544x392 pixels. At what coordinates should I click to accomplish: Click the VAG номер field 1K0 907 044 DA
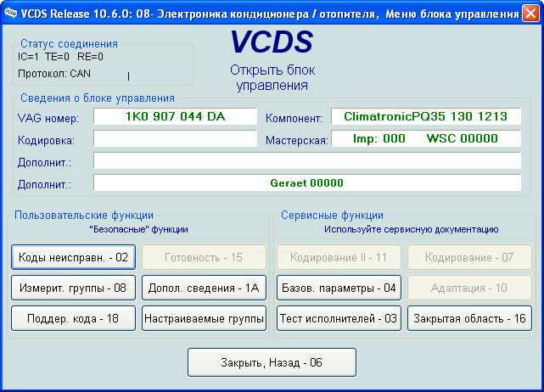(x=175, y=116)
